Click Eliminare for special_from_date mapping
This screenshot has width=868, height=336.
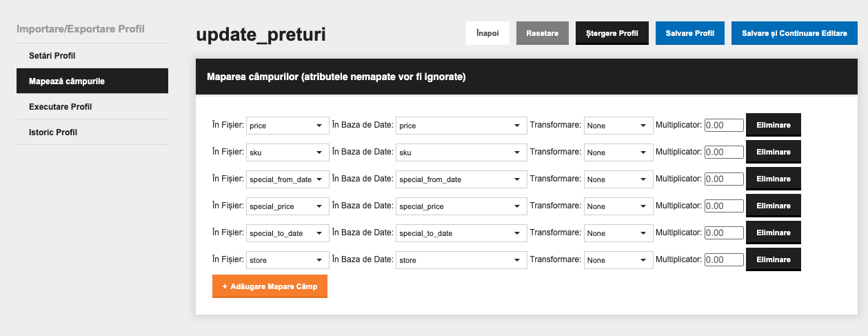pyautogui.click(x=774, y=179)
